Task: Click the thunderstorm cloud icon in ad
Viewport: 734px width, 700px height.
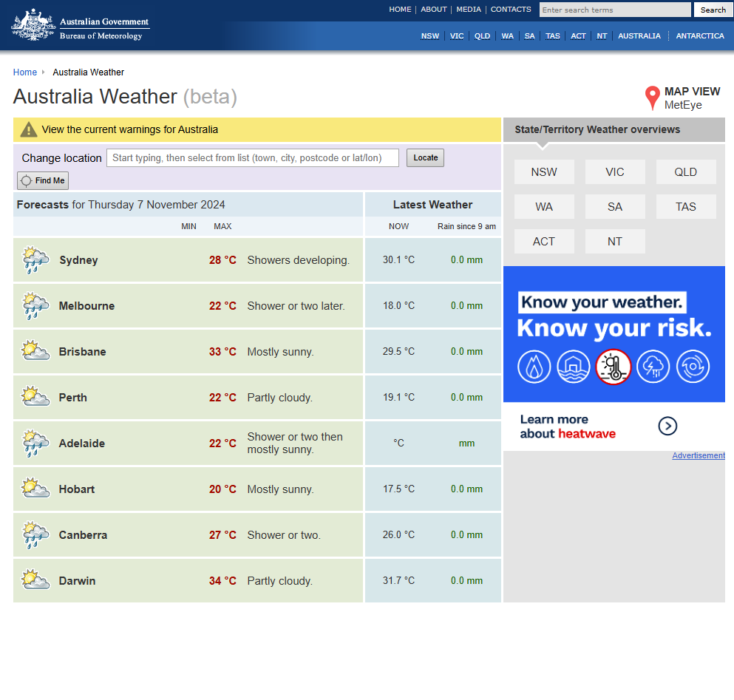Action: [653, 367]
